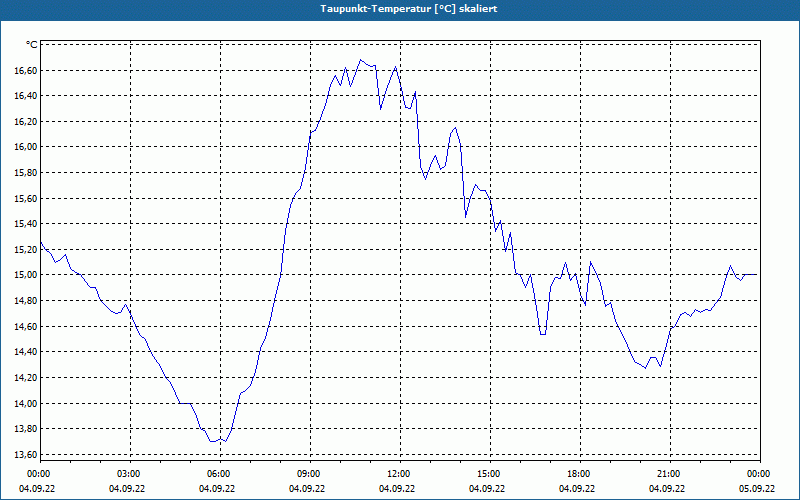
Task: Select the 04.09.22 date under 09:00
Action: coord(307,489)
